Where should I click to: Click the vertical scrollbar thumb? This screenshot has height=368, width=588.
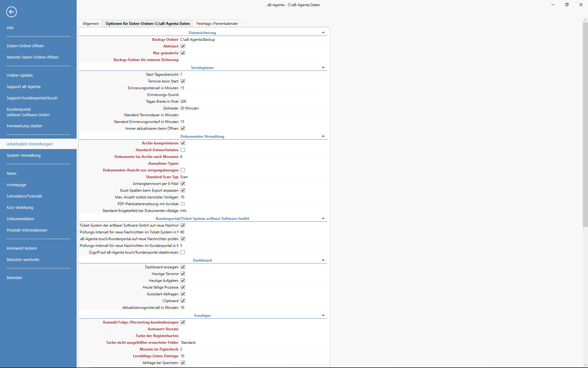coord(585,124)
